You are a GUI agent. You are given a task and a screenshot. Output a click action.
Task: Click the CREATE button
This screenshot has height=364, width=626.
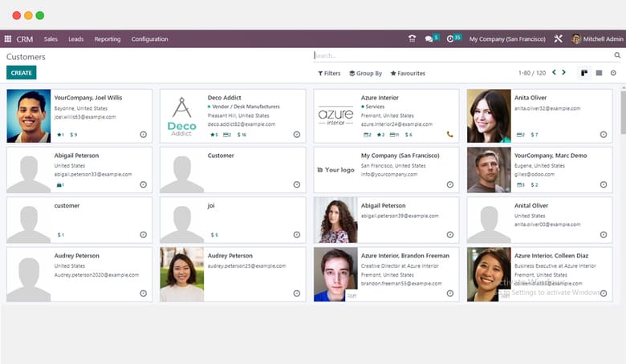(x=21, y=73)
